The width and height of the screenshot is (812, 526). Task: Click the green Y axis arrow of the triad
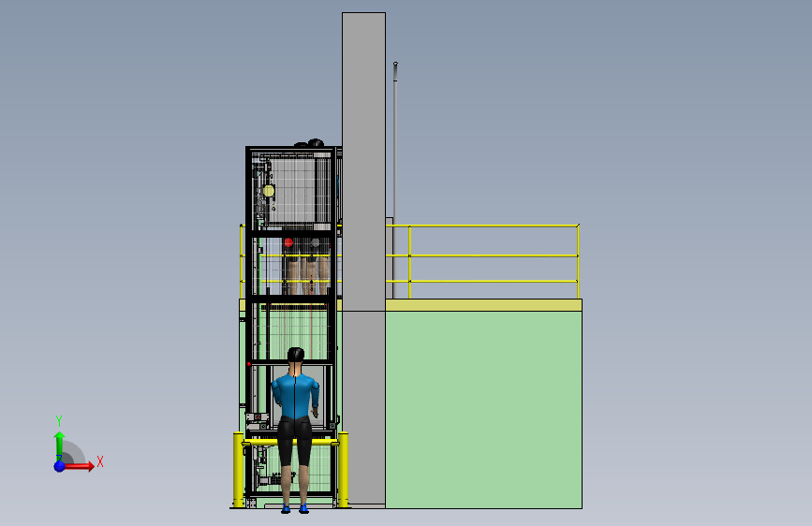click(59, 445)
